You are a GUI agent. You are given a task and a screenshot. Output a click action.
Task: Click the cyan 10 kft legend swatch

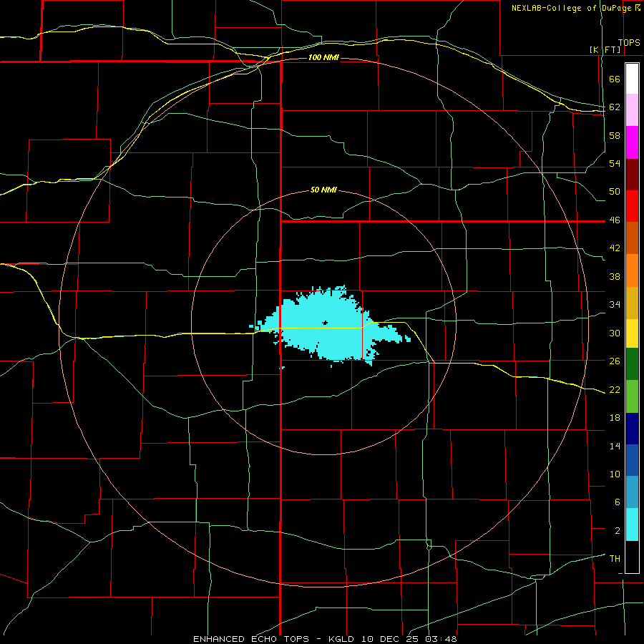(x=632, y=525)
